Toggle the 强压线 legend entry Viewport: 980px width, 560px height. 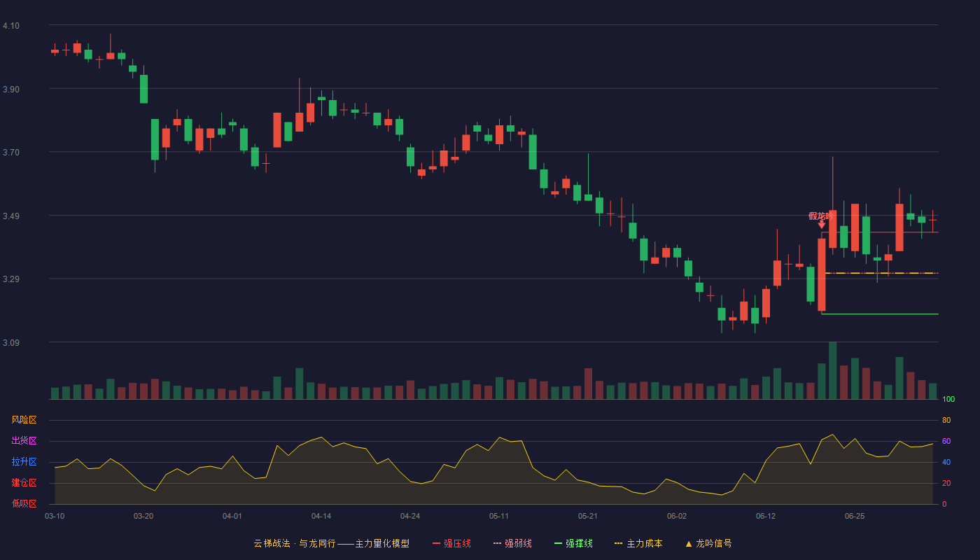(x=451, y=543)
